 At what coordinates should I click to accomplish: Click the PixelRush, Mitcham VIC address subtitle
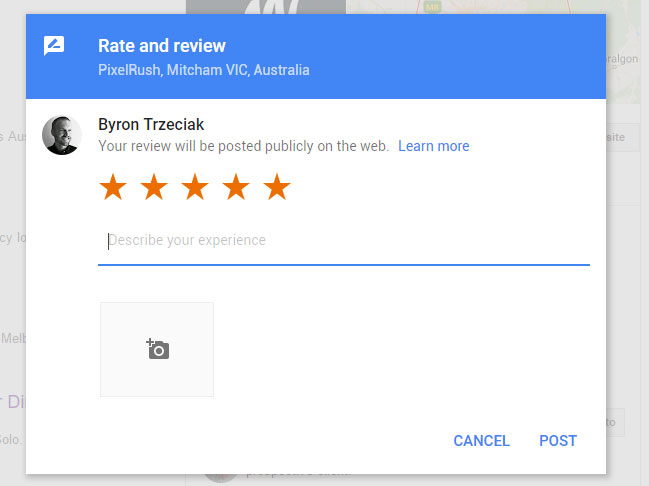(204, 71)
